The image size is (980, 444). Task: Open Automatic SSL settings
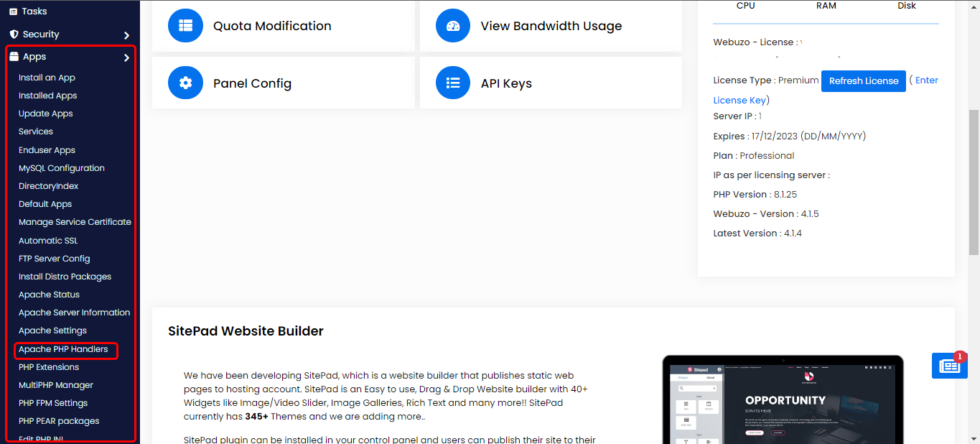[48, 241]
